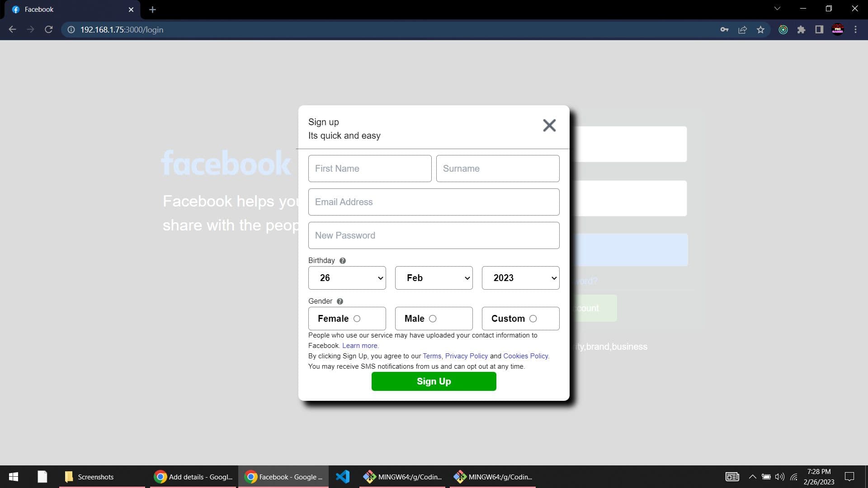Click the Birthday help question mark icon
Screen dimensions: 868x488
coord(343,261)
